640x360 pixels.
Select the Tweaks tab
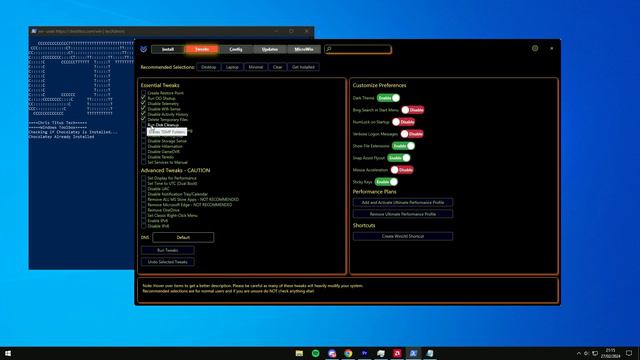pos(202,49)
